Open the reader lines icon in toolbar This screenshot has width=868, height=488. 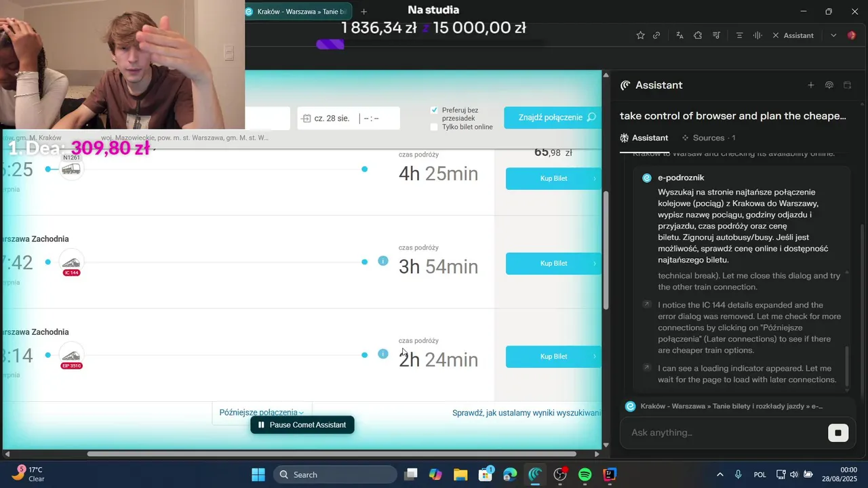pyautogui.click(x=740, y=35)
